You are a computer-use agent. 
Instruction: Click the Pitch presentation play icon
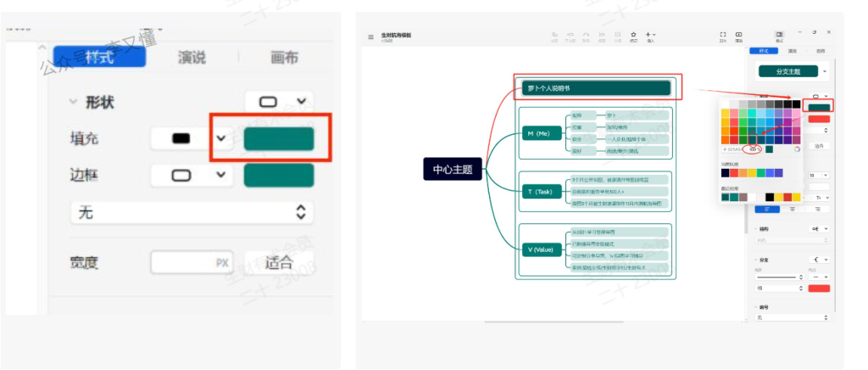[739, 35]
